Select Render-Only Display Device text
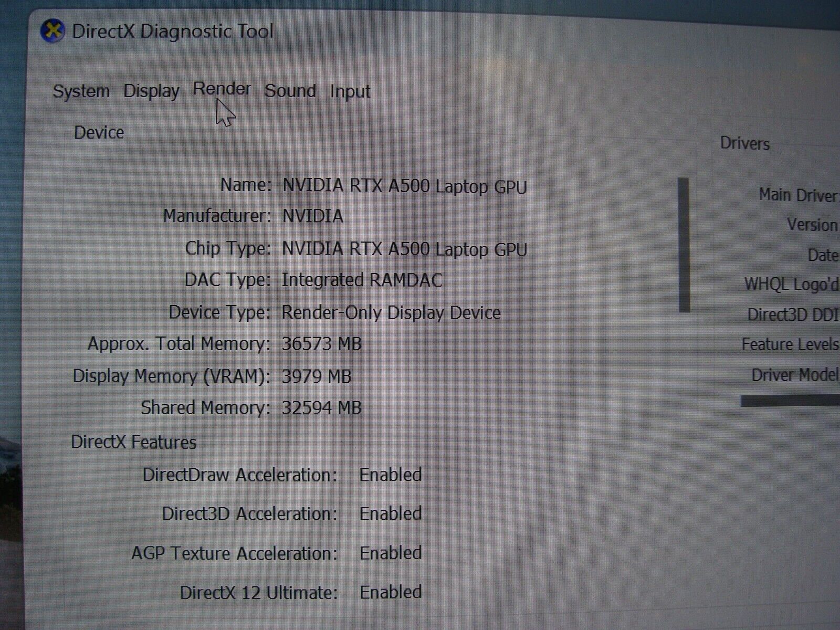The height and width of the screenshot is (630, 840). (391, 312)
